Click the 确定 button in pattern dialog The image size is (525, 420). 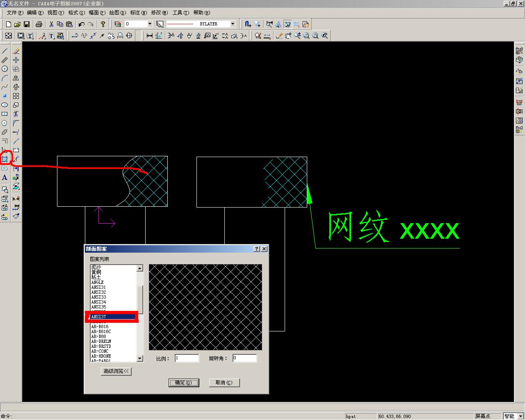click(x=184, y=383)
